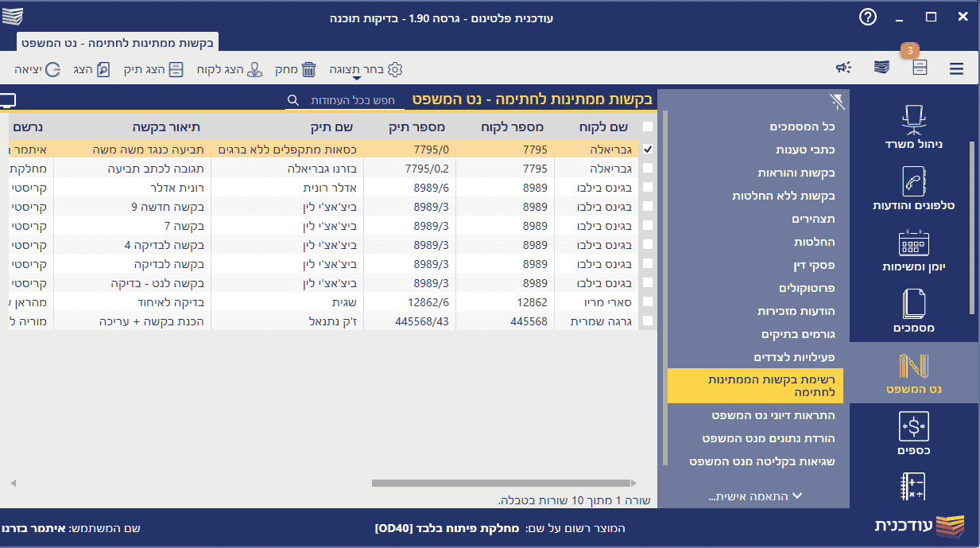Open התראות דיוני נט המשפט
980x548 pixels.
[x=773, y=415]
